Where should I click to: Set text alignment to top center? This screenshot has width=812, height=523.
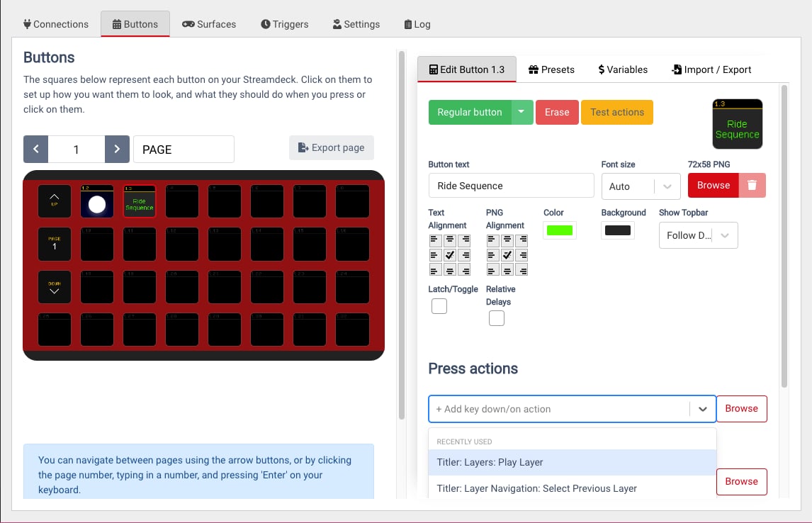point(450,240)
